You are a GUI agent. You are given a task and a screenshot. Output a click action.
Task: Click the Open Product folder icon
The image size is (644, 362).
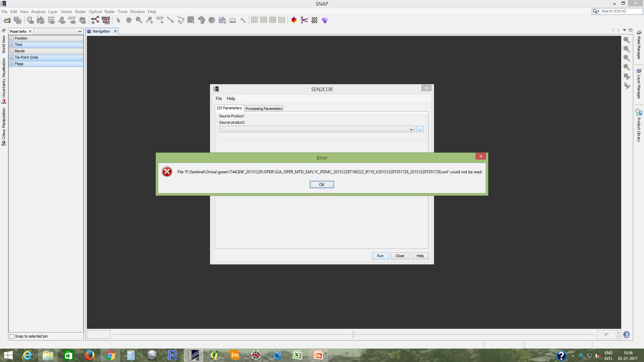(7, 20)
